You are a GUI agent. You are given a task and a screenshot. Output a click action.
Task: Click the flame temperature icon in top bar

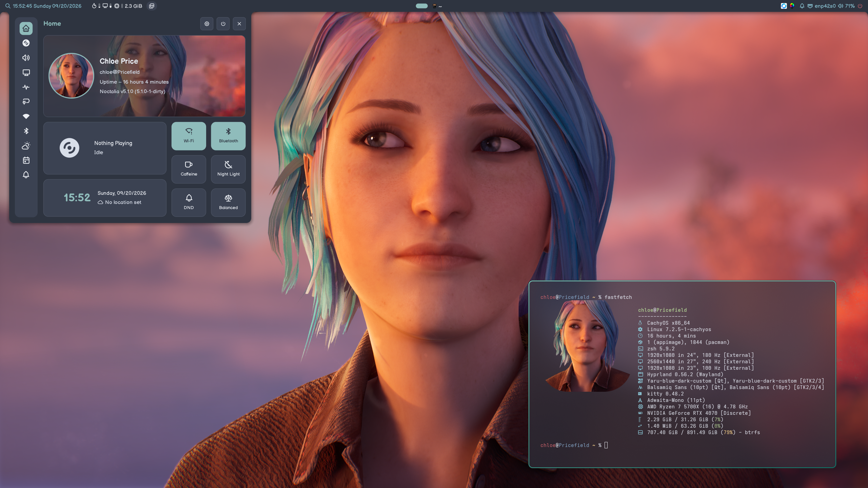94,6
